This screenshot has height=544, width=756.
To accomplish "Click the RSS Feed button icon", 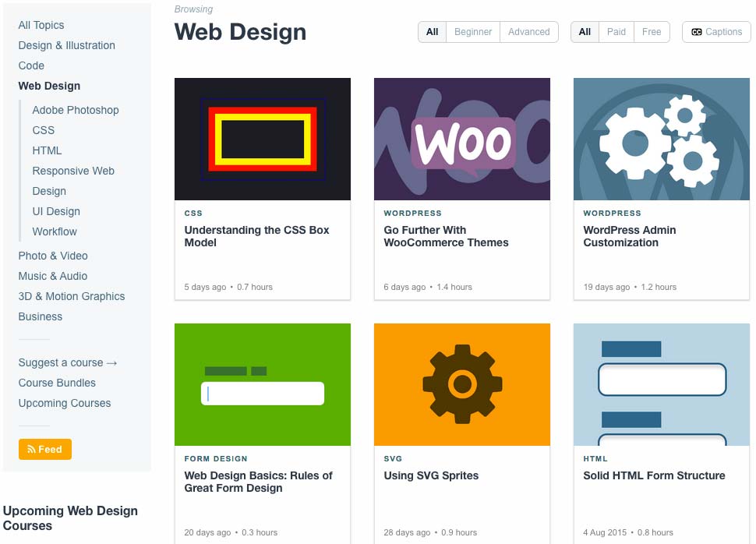I will (31, 450).
